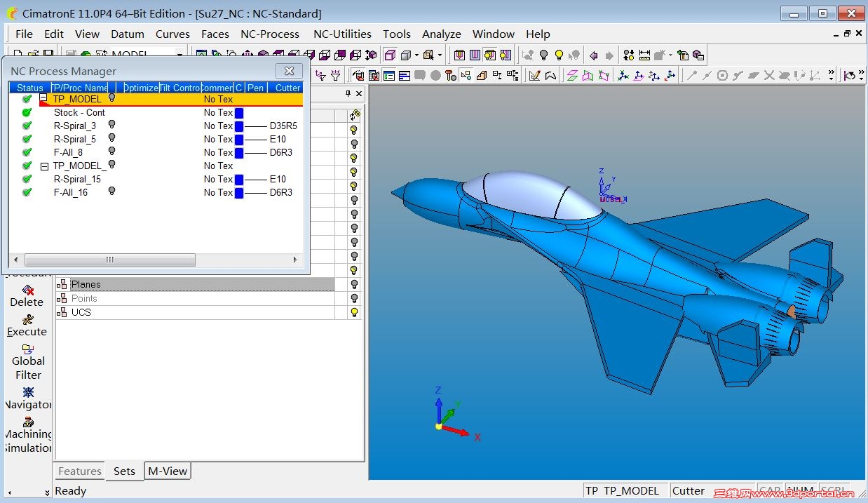This screenshot has width=868, height=503.
Task: Click the Status column header
Action: (x=29, y=88)
